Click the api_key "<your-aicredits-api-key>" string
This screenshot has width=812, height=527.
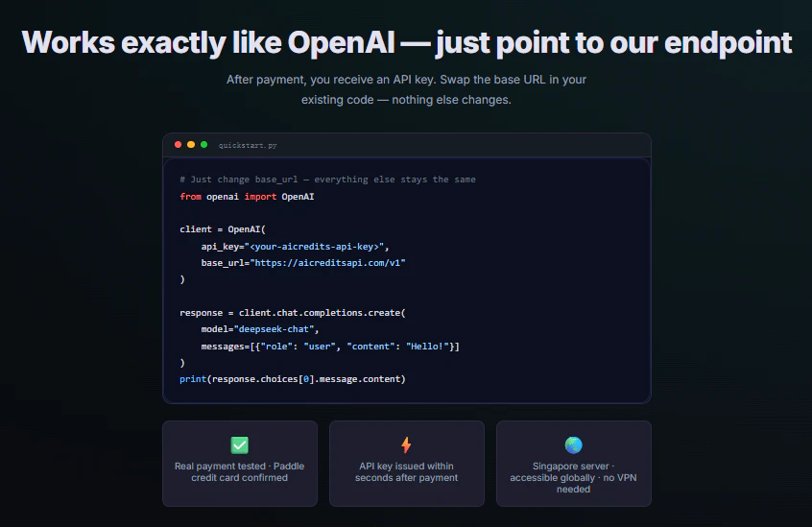(x=317, y=247)
